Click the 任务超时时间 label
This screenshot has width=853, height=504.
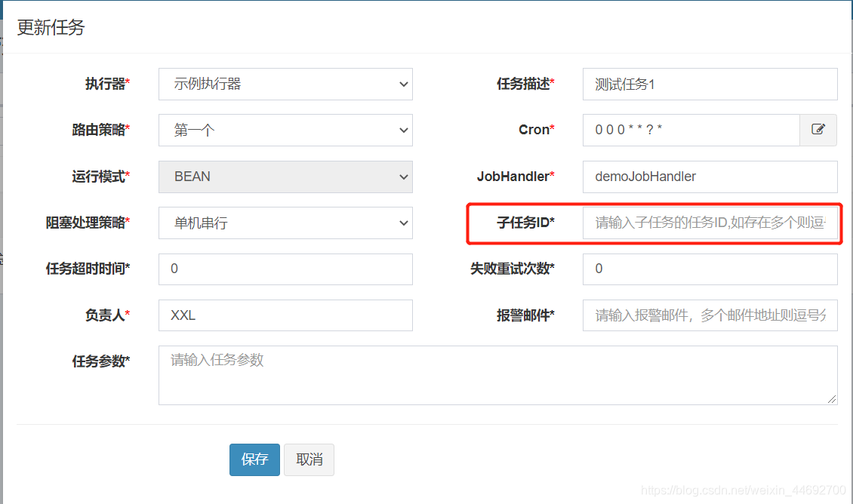[x=88, y=269]
